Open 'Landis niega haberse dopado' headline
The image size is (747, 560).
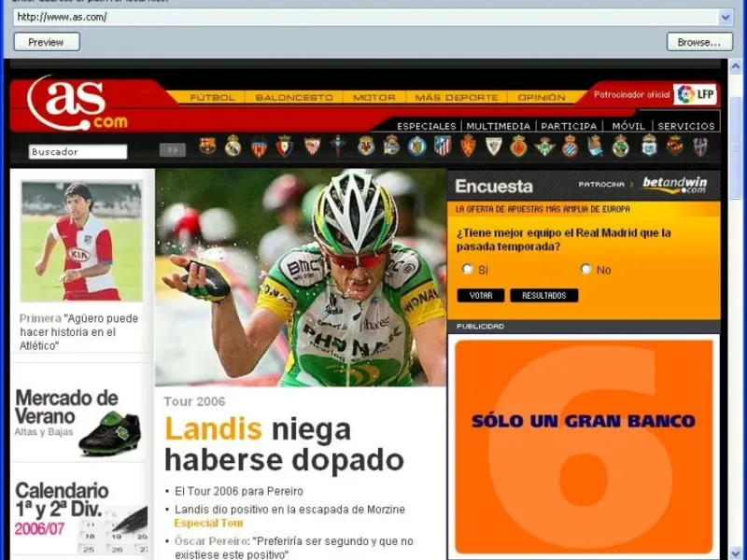[284, 444]
